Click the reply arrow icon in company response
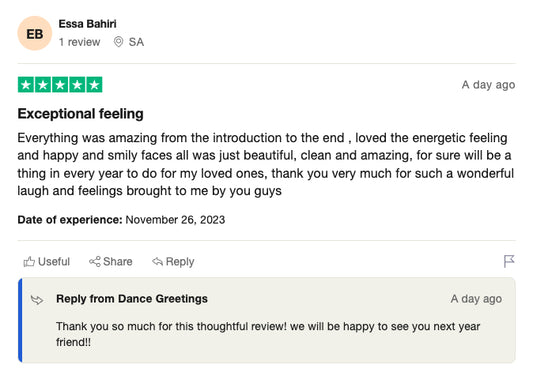Image resolution: width=533 pixels, height=376 pixels. [x=37, y=300]
